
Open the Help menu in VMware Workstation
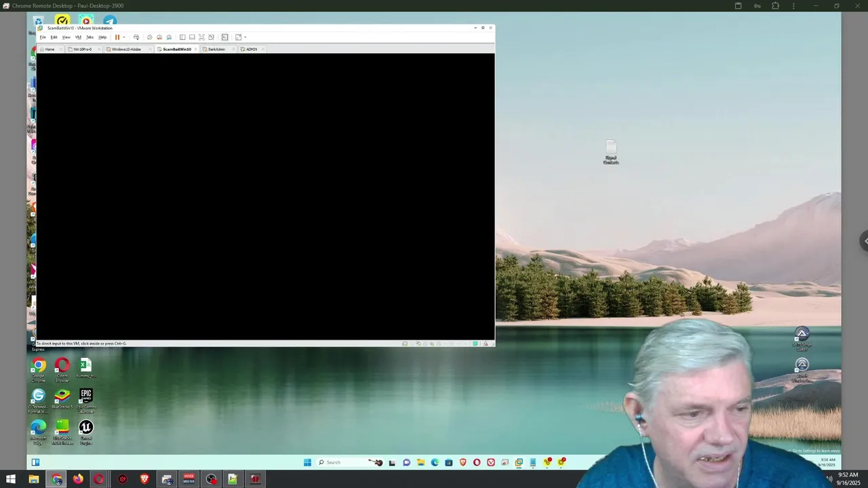pos(102,37)
